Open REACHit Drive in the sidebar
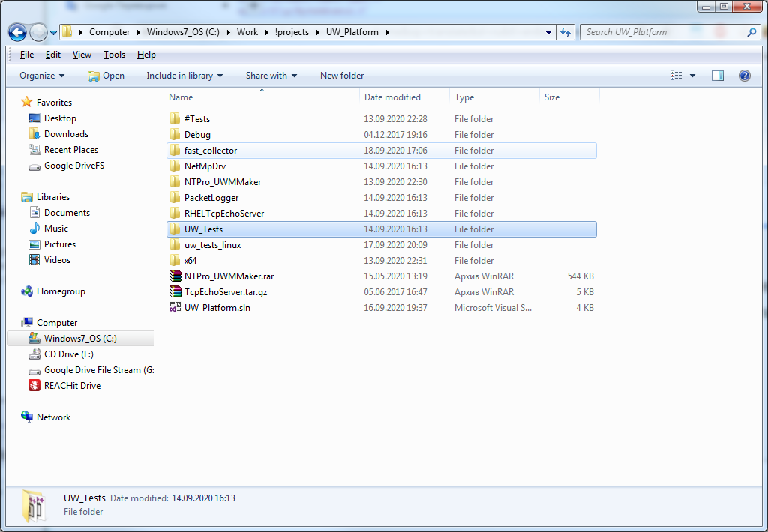The image size is (768, 532). [72, 386]
